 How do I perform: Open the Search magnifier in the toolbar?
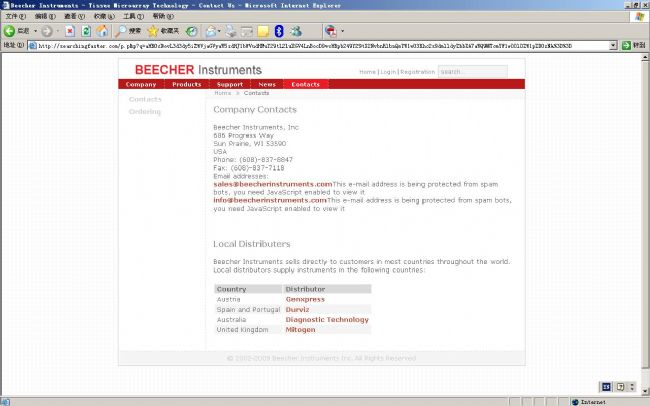coord(121,31)
